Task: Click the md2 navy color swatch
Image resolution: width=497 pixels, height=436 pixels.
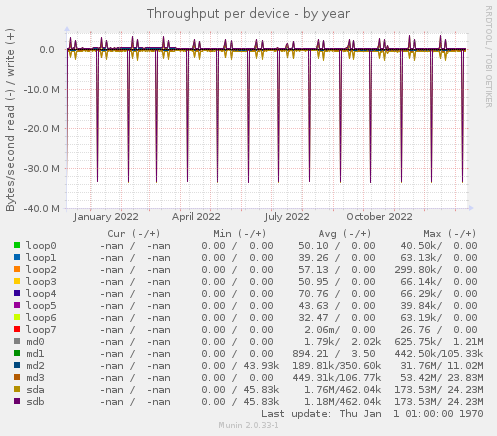Action: point(17,365)
